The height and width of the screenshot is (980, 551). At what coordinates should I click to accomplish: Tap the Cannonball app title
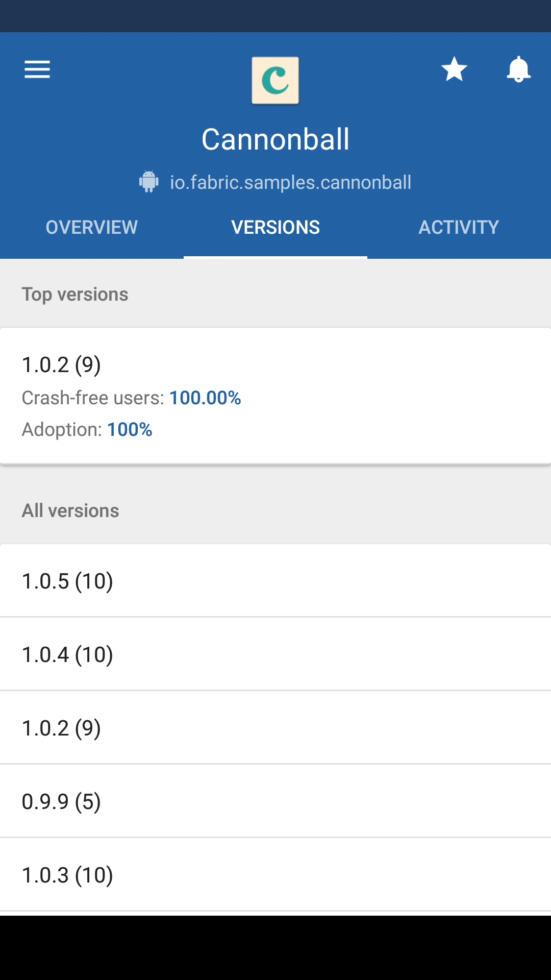click(275, 139)
